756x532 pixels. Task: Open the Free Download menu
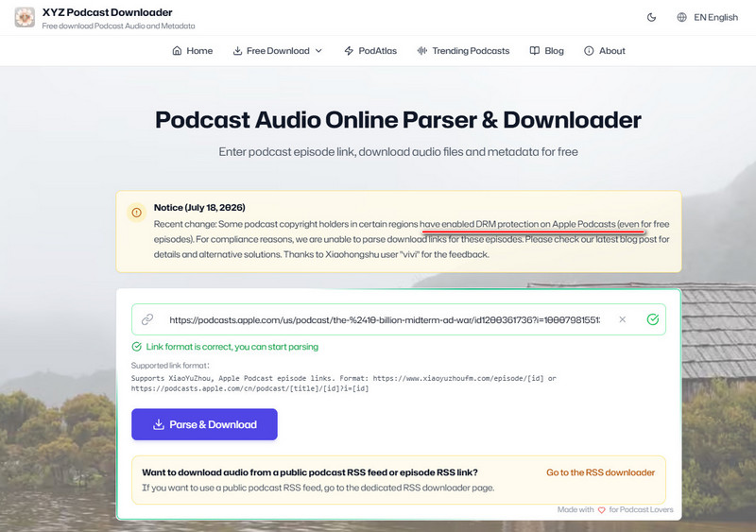pyautogui.click(x=278, y=51)
